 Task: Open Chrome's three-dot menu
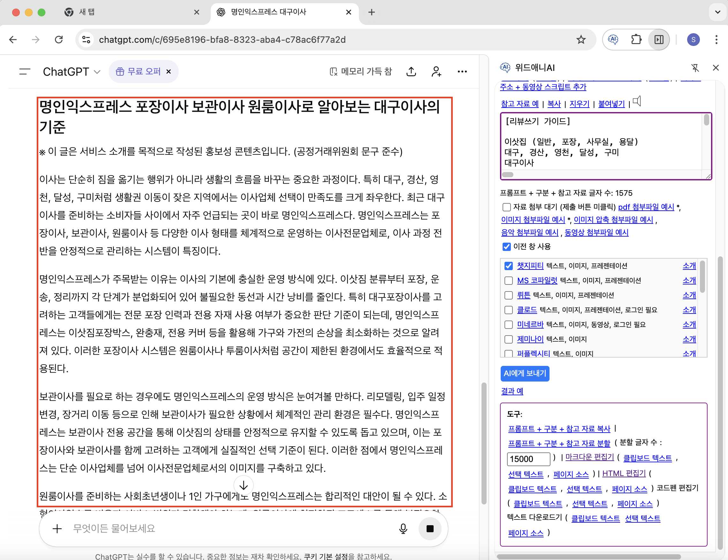pos(716,40)
